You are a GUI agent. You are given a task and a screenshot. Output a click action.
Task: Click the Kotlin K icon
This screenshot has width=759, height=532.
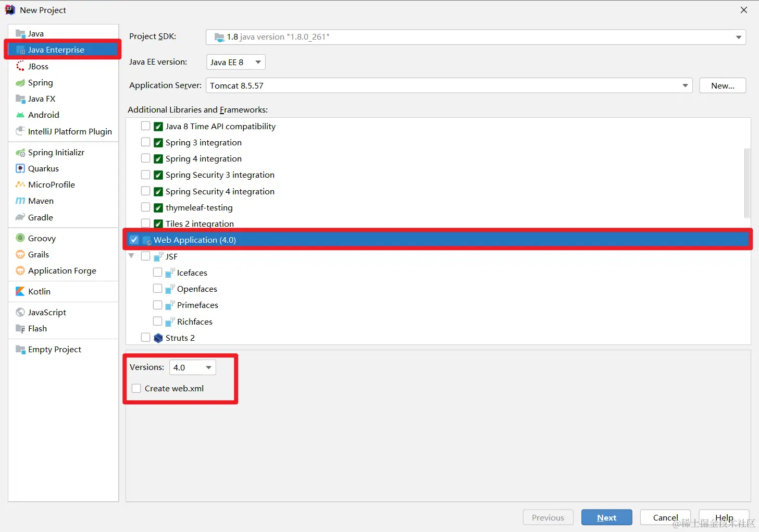[20, 291]
